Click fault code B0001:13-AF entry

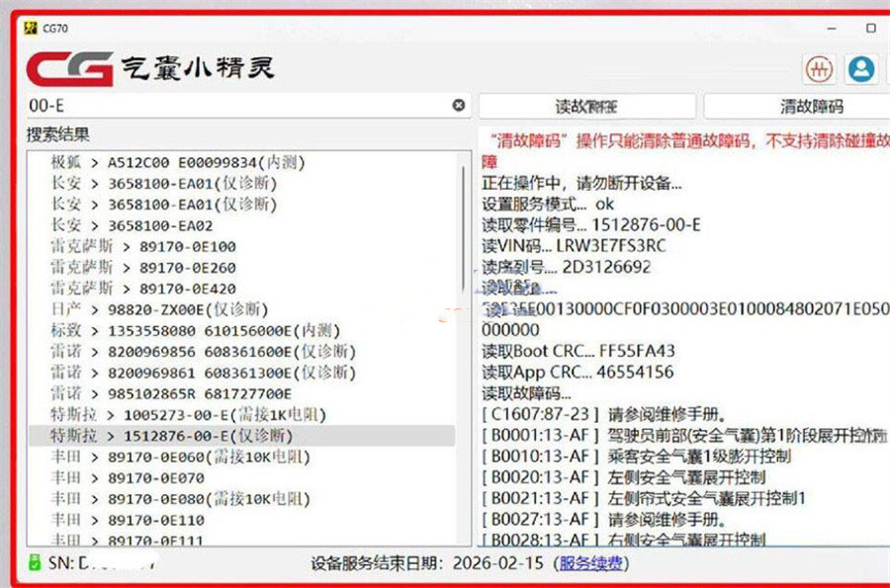[684, 435]
